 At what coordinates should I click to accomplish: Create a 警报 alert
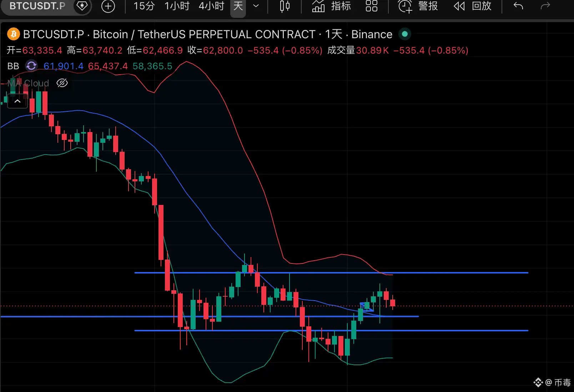(418, 6)
